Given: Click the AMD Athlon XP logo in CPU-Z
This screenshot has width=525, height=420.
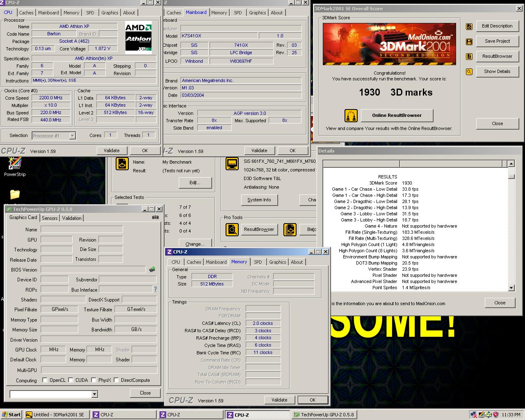Looking at the screenshot, I should pos(138,37).
